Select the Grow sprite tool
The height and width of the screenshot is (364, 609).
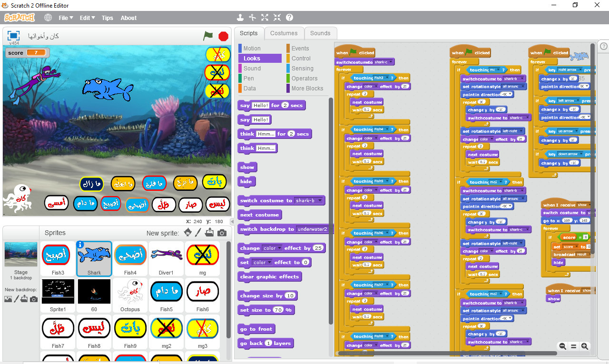(x=265, y=18)
